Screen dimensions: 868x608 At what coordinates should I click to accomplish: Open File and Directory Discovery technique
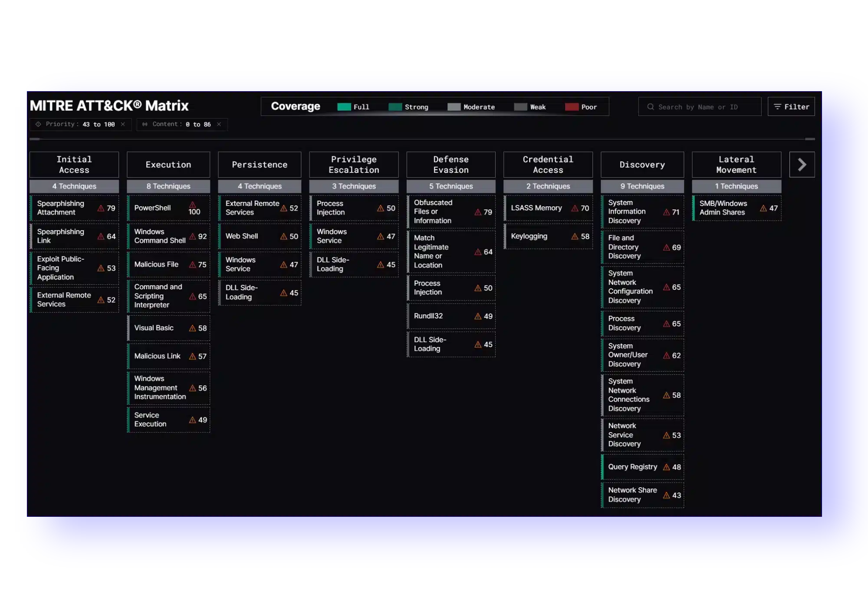642,247
